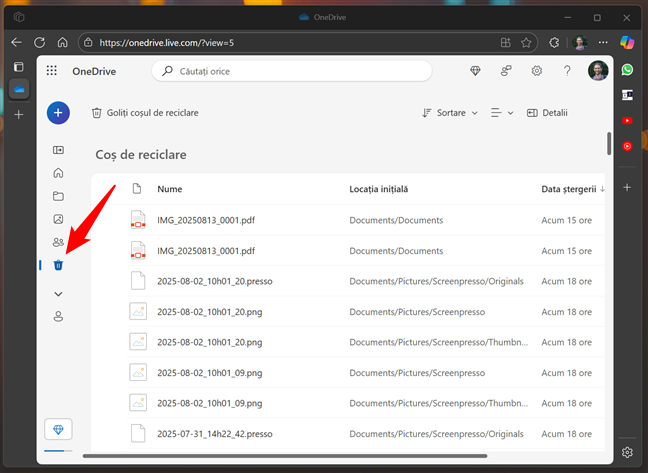648x473 pixels.
Task: Toggle the navigation pane icon above Home
Action: coord(58,150)
